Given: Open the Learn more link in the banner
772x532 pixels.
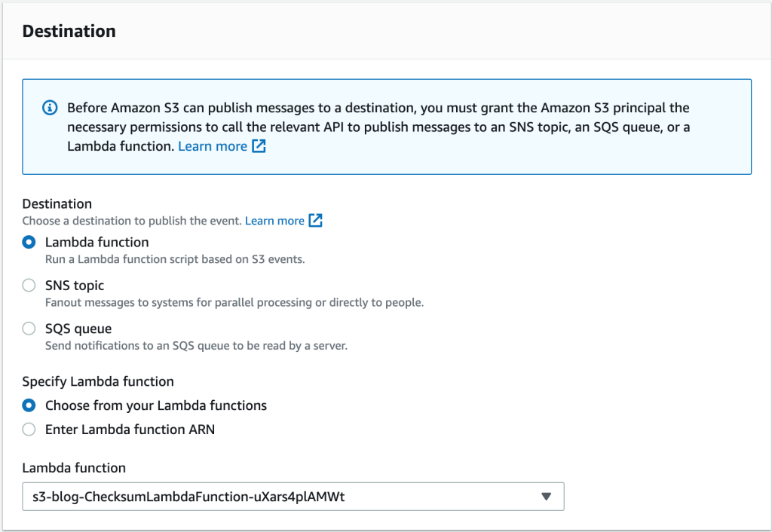Looking at the screenshot, I should point(212,145).
